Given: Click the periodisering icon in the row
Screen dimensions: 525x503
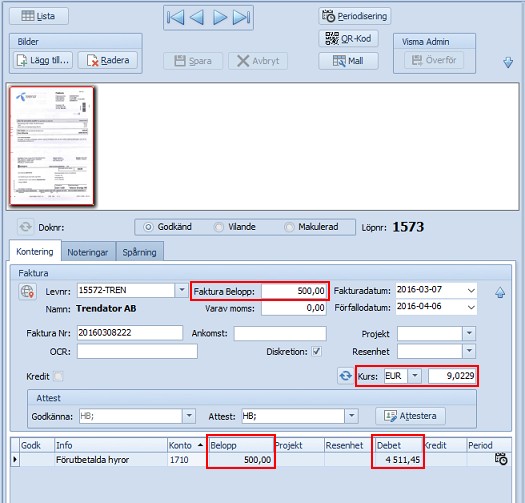Looking at the screenshot, I should (501, 459).
